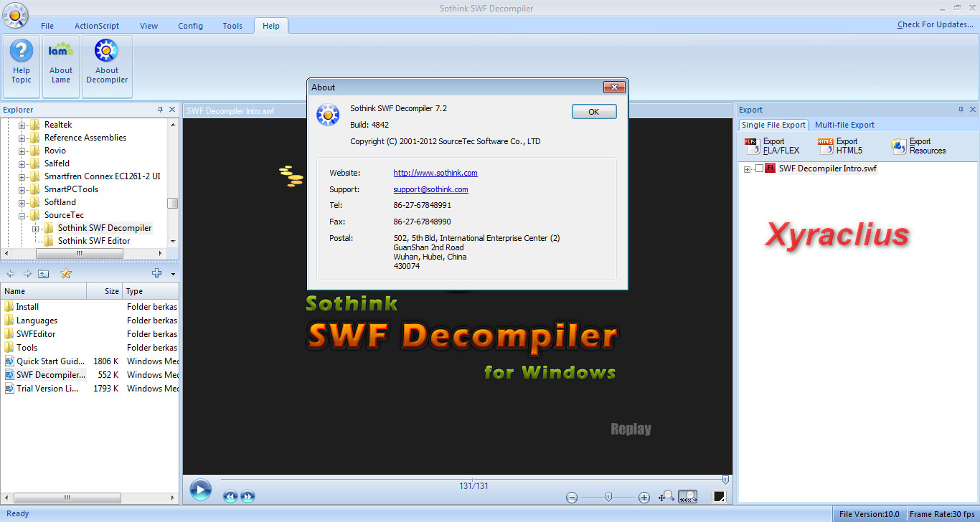Switch to Single File Export tab

tap(773, 125)
